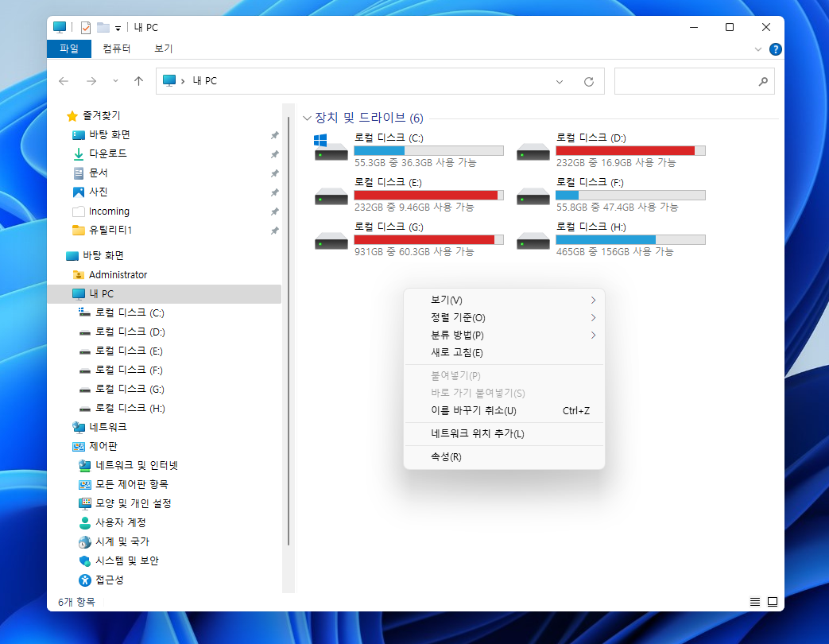This screenshot has height=644, width=829.
Task: Expand the ribbon with the chevron
Action: pos(757,49)
